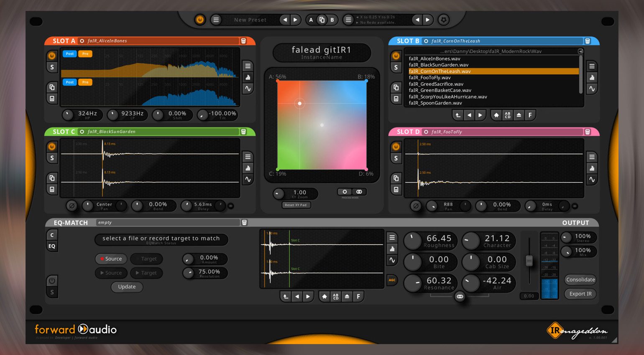This screenshot has height=355, width=644.
Task: Click the copy icon in Slot A
Action: pyautogui.click(x=52, y=87)
